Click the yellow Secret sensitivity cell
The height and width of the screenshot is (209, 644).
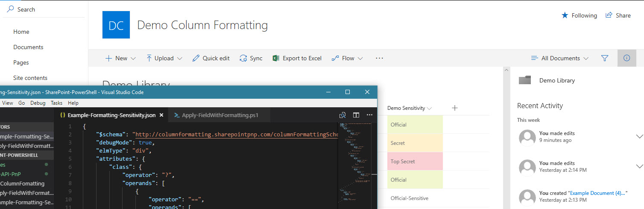(415, 143)
